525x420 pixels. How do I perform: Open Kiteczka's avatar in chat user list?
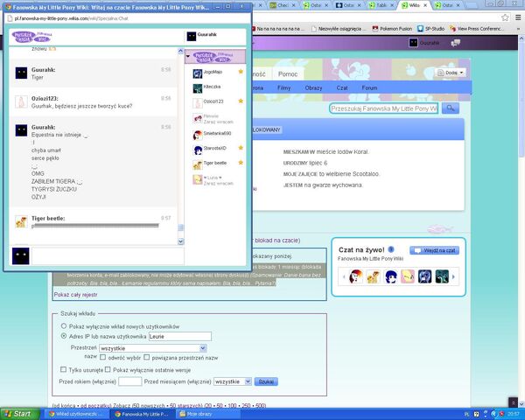point(198,88)
